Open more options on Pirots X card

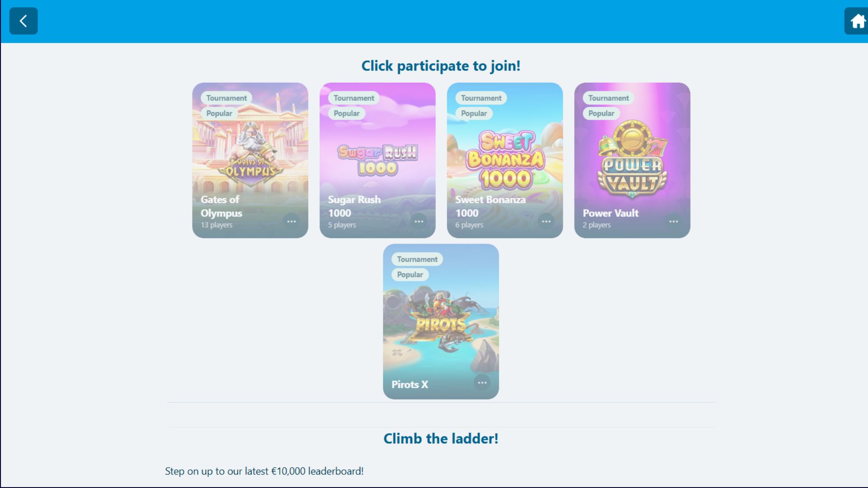482,383
